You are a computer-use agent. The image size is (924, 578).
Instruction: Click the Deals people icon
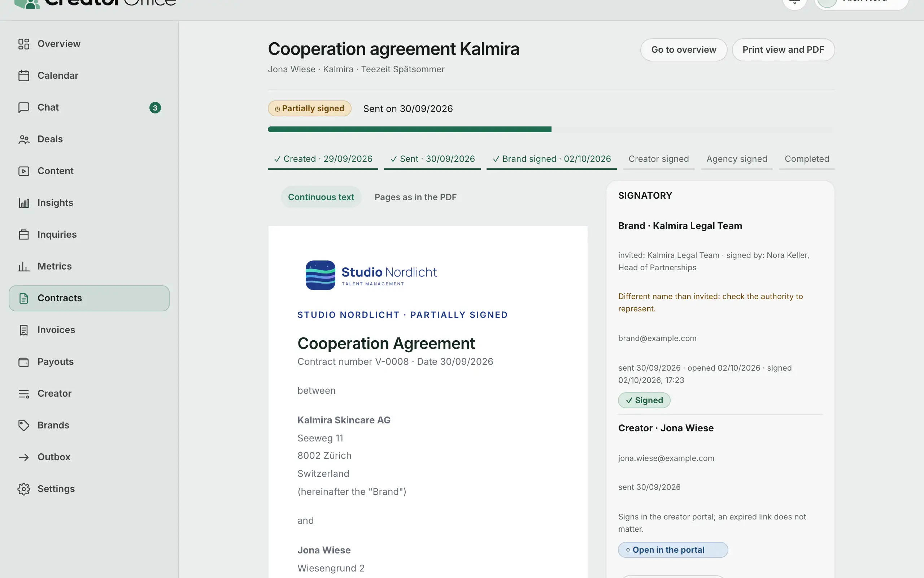click(x=24, y=139)
